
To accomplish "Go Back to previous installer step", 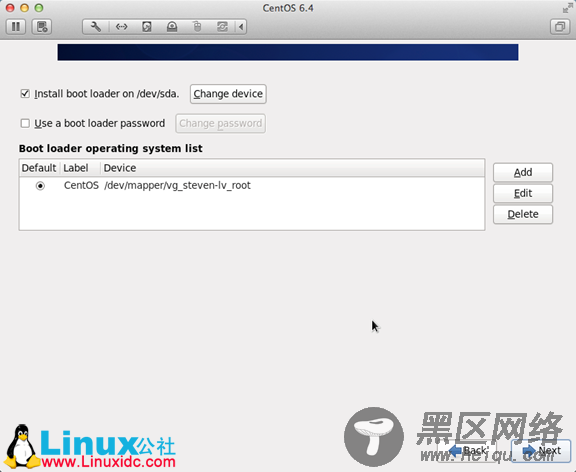I will [468, 451].
